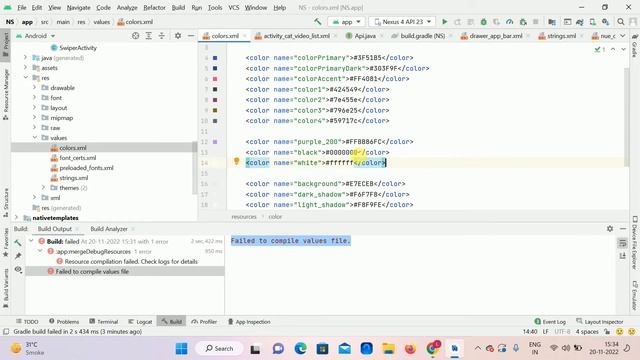The height and width of the screenshot is (360, 640).
Task: Open App Inspection tool window
Action: tap(249, 322)
